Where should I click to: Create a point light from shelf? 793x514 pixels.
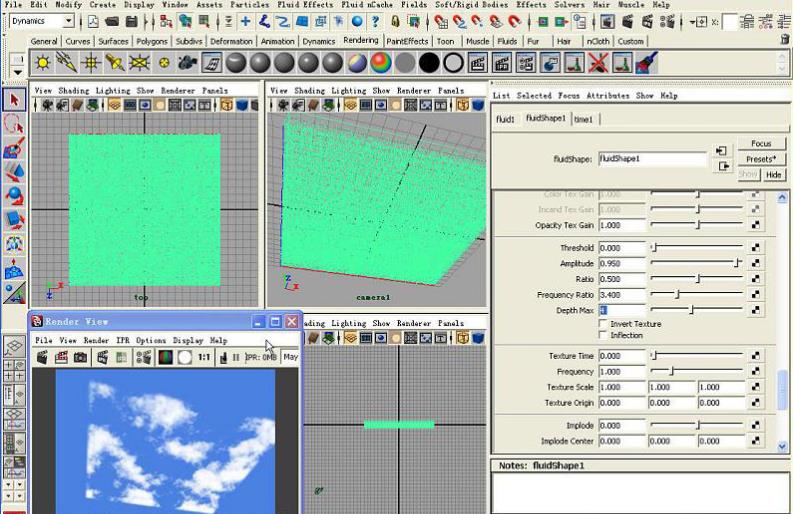[91, 63]
